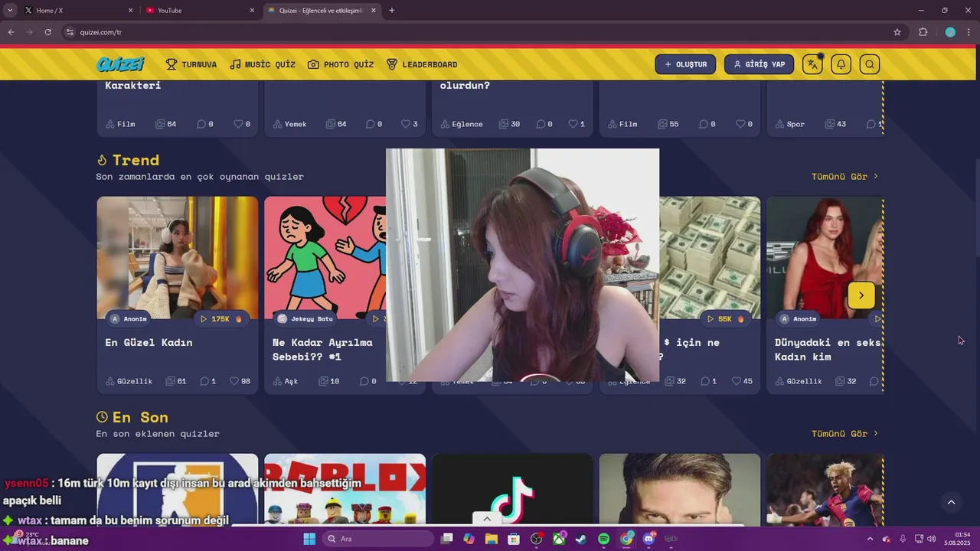This screenshot has height=551, width=980.
Task: Open the money stacks quiz thumbnail
Action: pos(710,257)
